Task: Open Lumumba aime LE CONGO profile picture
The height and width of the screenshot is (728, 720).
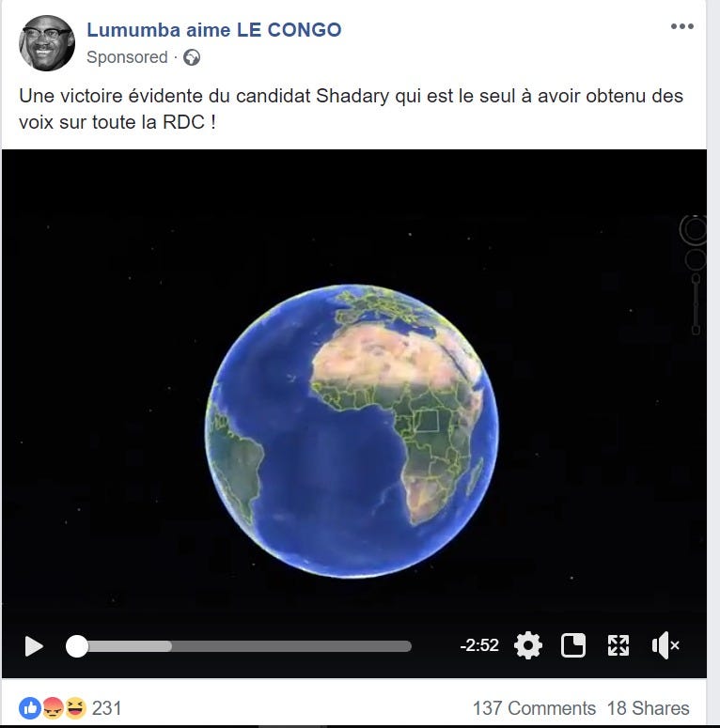Action: point(46,43)
